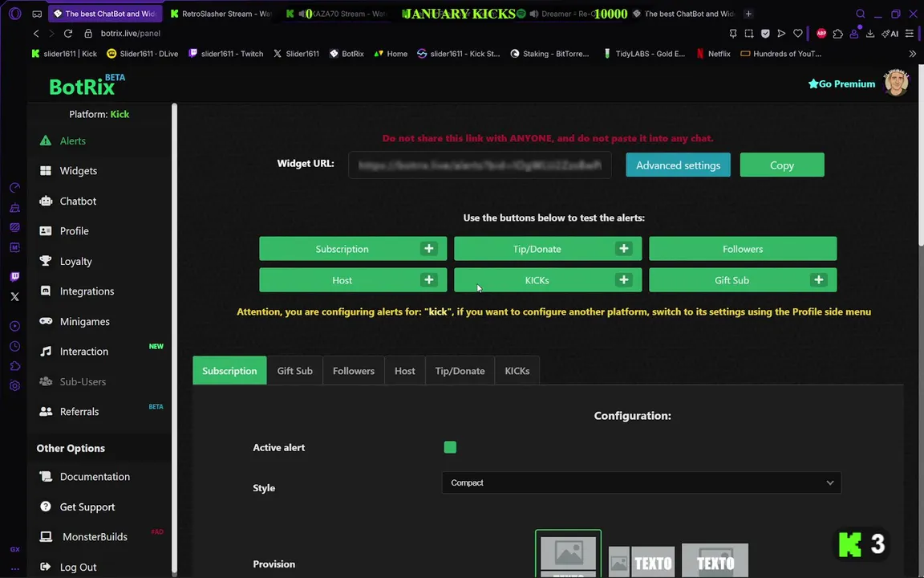Viewport: 924px width, 578px height.
Task: Click the Widget URL field
Action: [x=479, y=165]
